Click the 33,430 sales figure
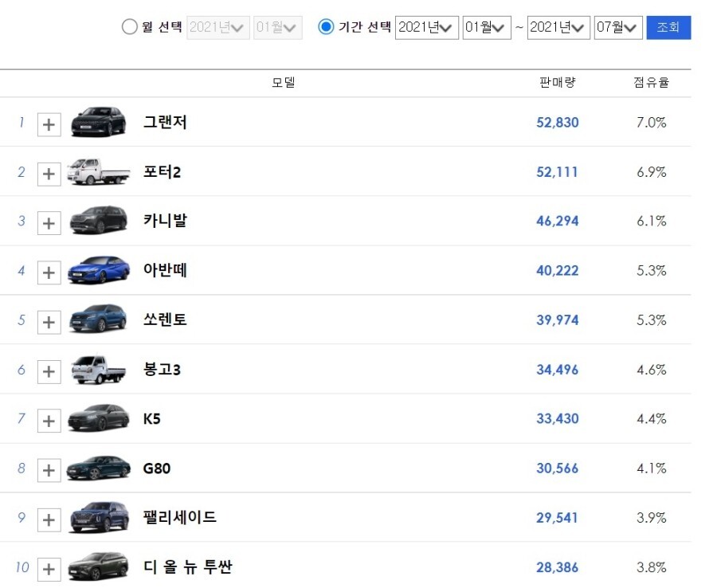This screenshot has height=588, width=717. pos(558,419)
